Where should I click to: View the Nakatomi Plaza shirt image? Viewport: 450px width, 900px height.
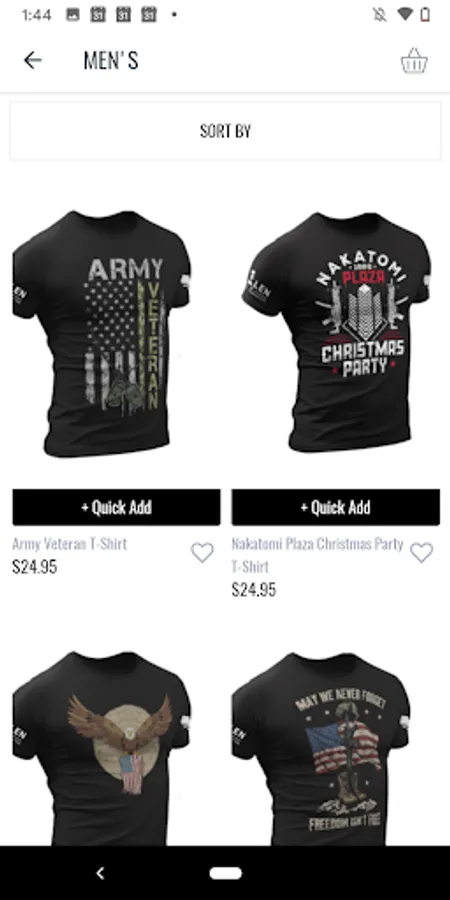pos(336,332)
